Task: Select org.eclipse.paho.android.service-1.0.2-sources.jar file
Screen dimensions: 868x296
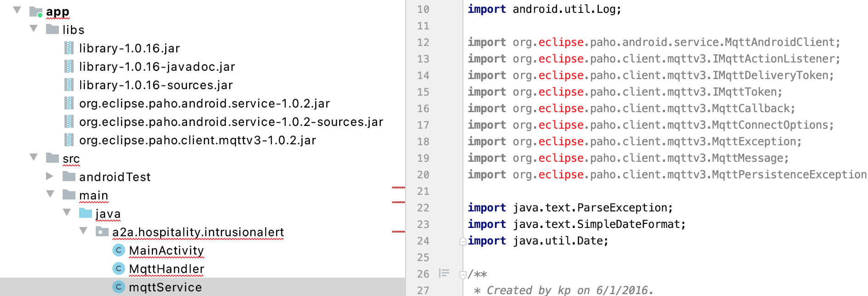Action: pos(231,122)
